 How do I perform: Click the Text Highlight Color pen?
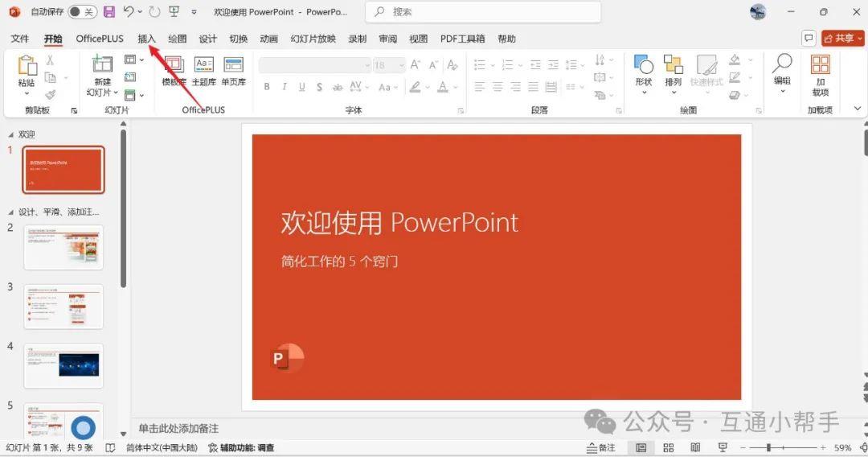pos(415,87)
